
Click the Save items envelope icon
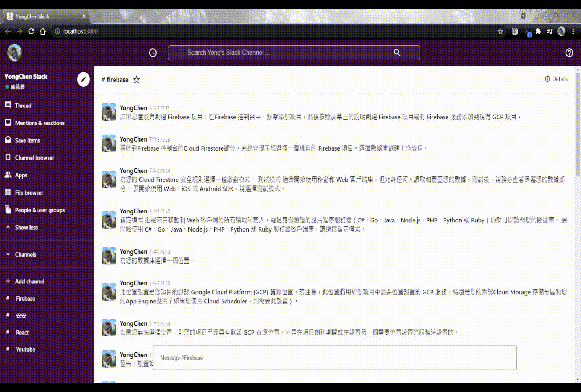click(8, 140)
